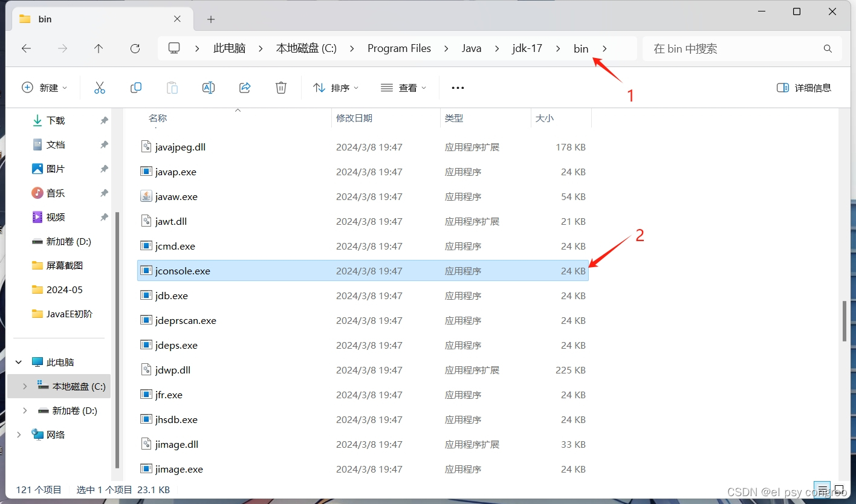Navigate to Program Files breadcrumb

tap(400, 49)
